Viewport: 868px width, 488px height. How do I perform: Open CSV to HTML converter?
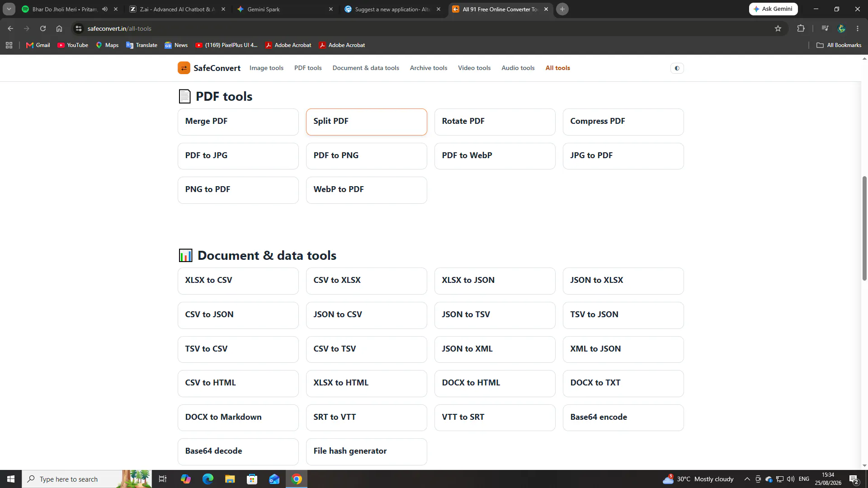[x=238, y=383]
